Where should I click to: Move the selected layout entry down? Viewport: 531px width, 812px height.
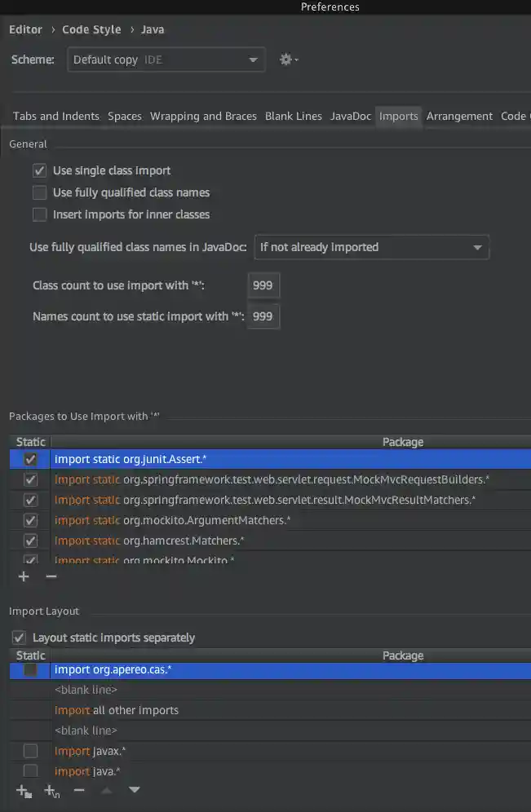pyautogui.click(x=135, y=790)
